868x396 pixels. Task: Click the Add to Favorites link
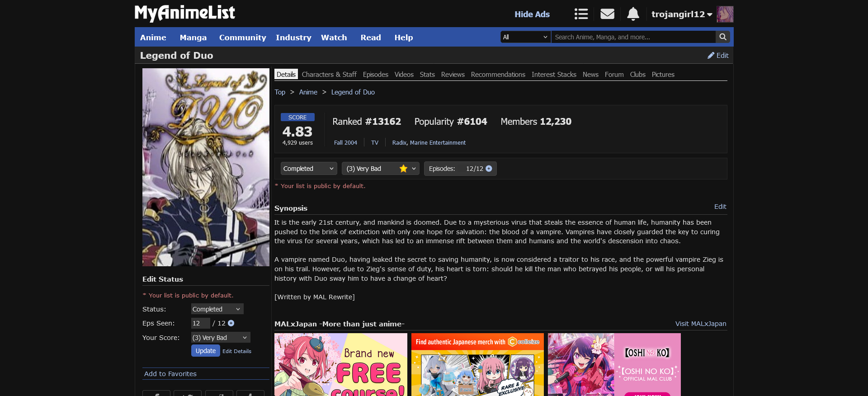[170, 374]
